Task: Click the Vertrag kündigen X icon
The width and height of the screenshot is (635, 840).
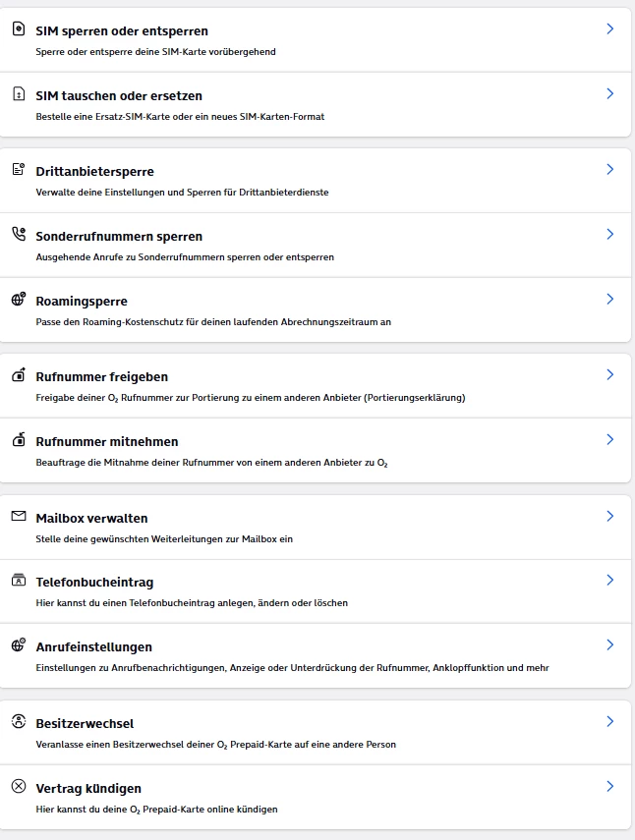Action: 18,787
